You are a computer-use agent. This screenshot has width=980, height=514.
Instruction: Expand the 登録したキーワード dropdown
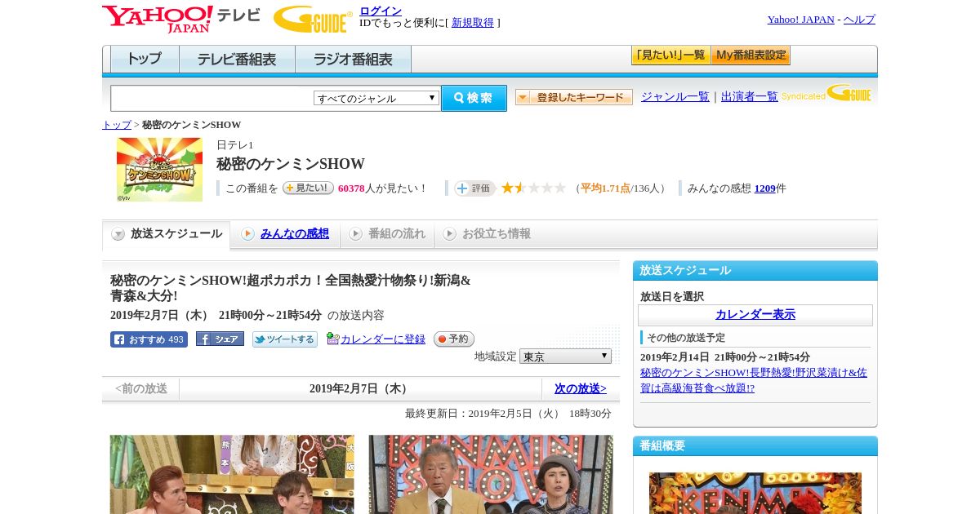click(574, 97)
